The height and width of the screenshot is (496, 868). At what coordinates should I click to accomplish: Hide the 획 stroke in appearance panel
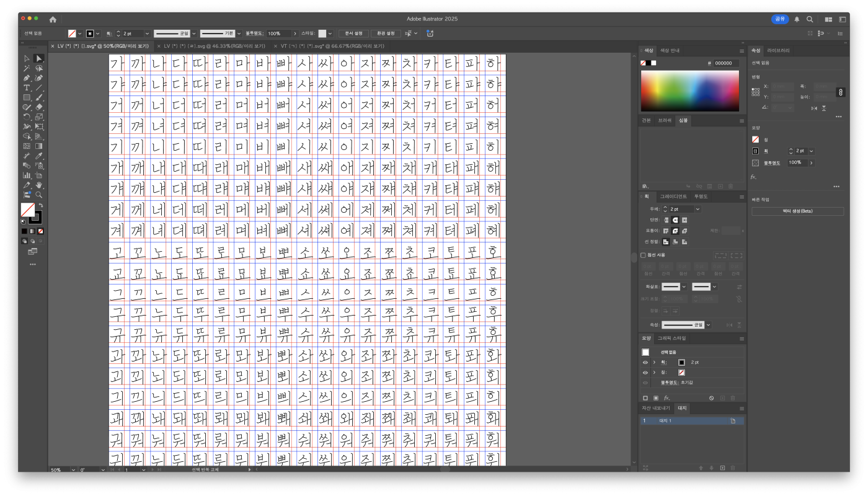[x=645, y=362]
